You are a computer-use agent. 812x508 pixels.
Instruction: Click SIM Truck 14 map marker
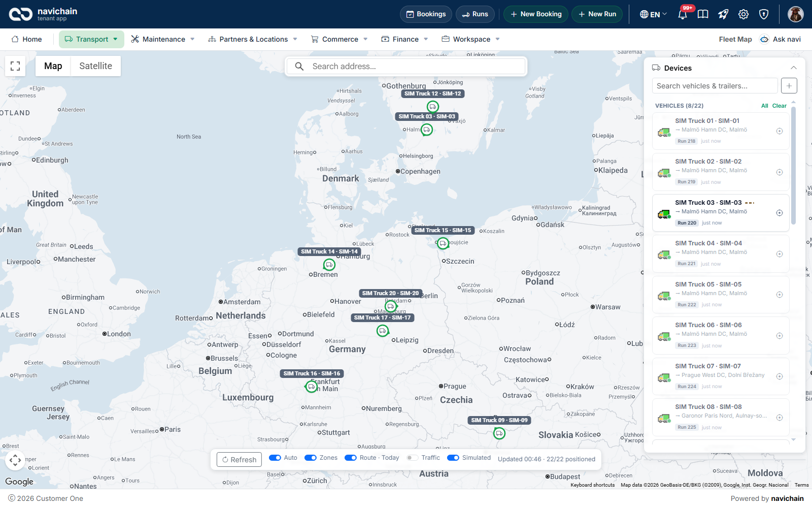click(329, 265)
